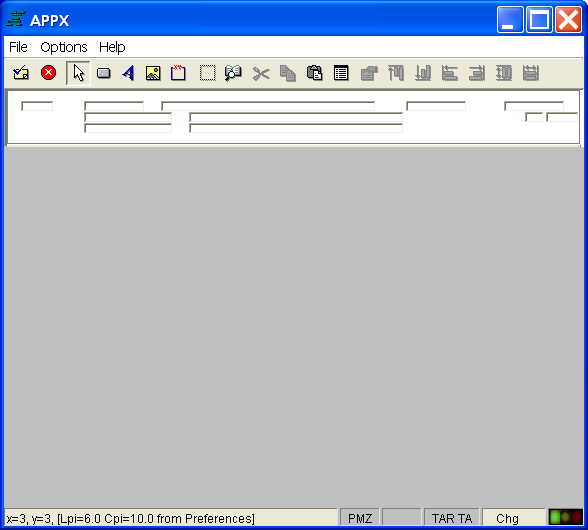Click the dotted selection rectangle tool
Viewport: 588px width, 530px height.
coord(207,73)
